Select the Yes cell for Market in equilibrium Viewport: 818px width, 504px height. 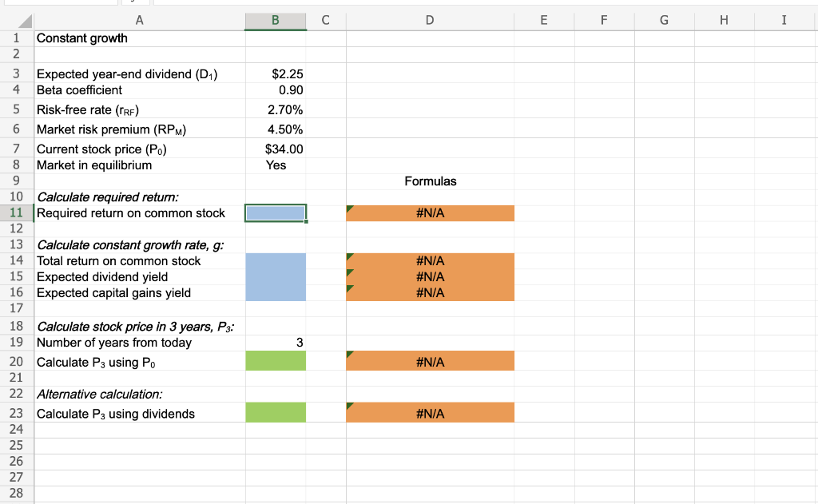pos(275,165)
